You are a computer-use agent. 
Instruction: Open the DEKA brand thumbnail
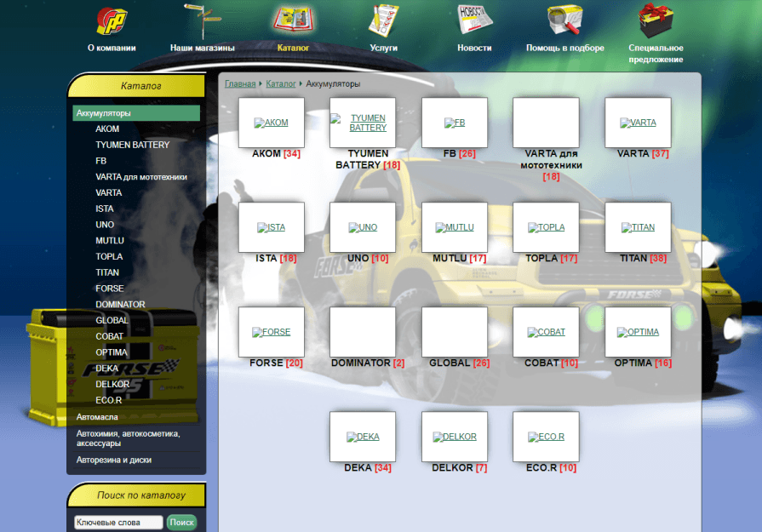[363, 437]
